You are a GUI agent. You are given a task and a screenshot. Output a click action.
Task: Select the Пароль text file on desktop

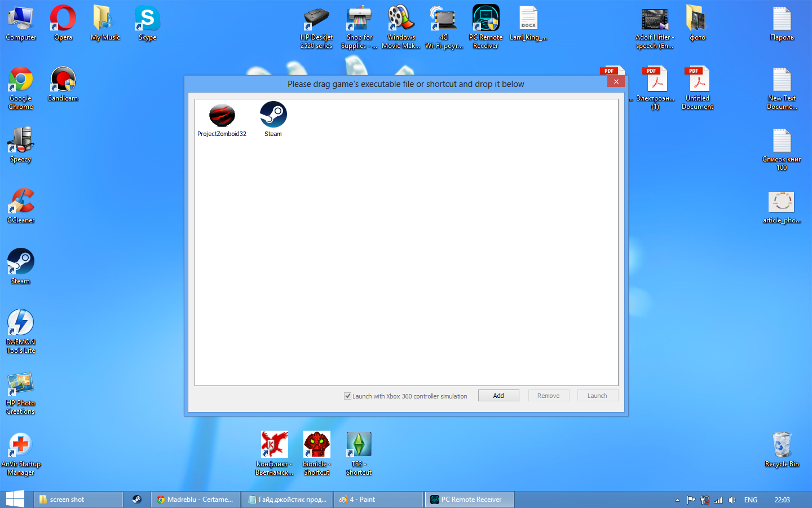(782, 24)
